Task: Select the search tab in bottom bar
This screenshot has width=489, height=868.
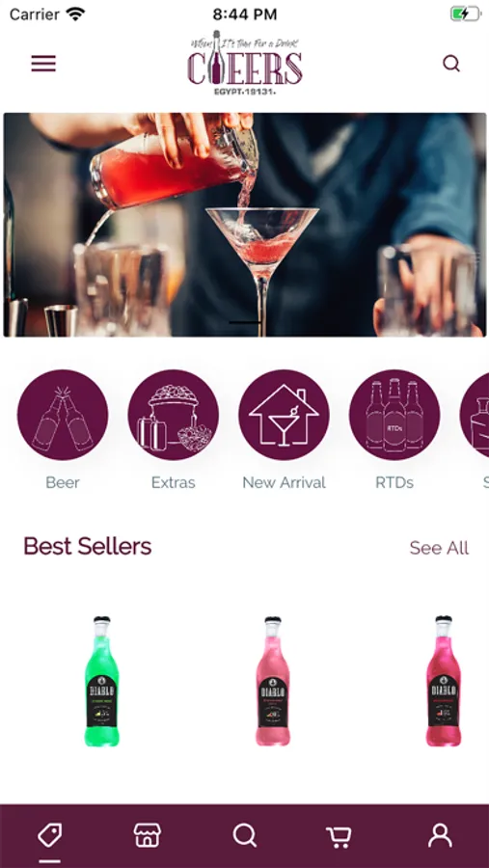Action: (244, 835)
